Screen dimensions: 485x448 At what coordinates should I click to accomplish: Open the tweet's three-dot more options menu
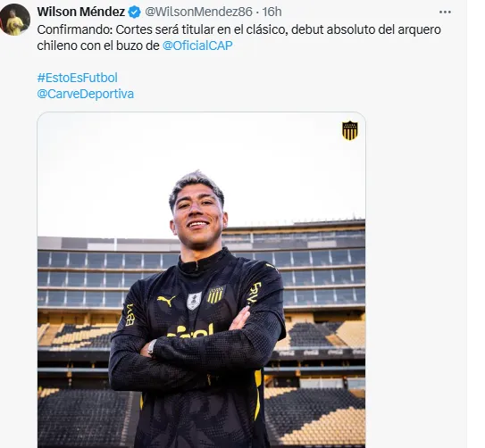[445, 12]
